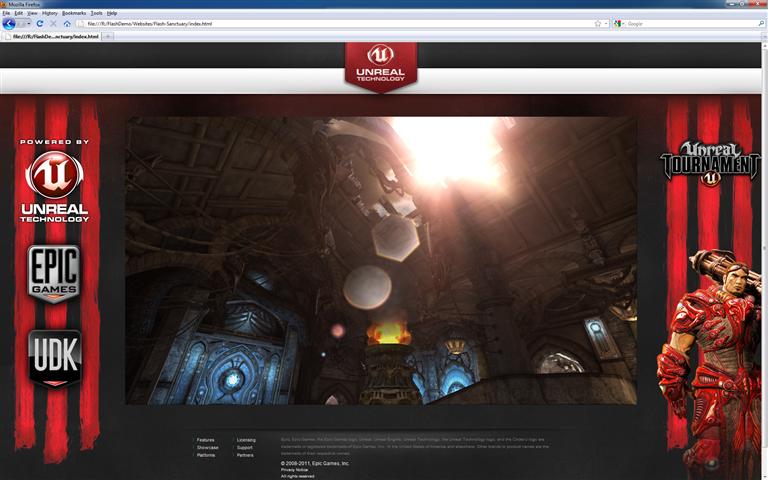The image size is (768, 480).
Task: Go to the browser Home page
Action: tap(67, 23)
